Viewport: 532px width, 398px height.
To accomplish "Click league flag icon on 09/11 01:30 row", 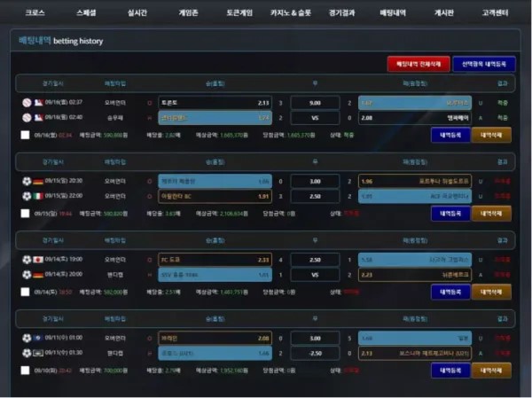I will (37, 352).
